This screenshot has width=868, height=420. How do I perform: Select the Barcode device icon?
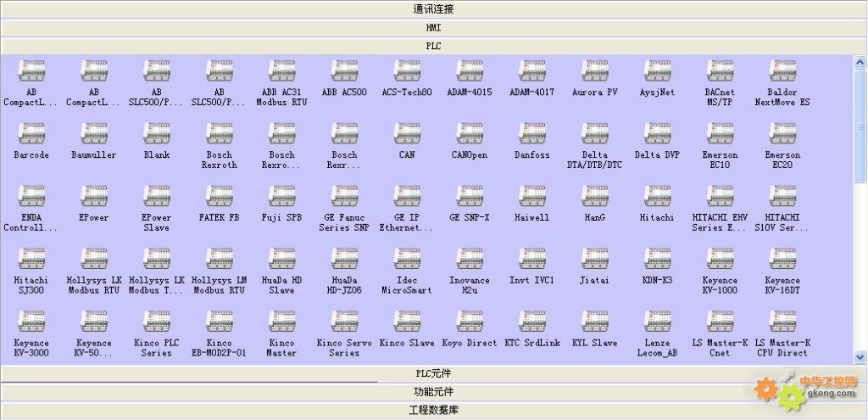point(31,133)
